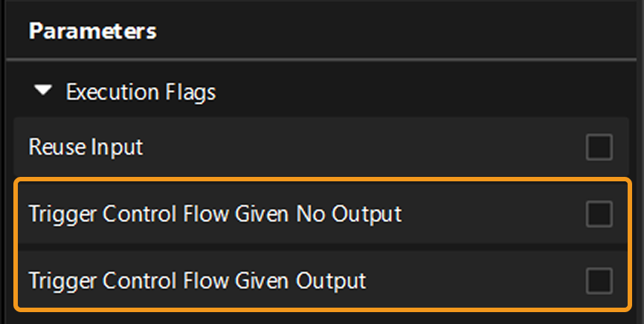The height and width of the screenshot is (324, 644).
Task: Enable the Reuse Input checkbox
Action: pyautogui.click(x=599, y=147)
